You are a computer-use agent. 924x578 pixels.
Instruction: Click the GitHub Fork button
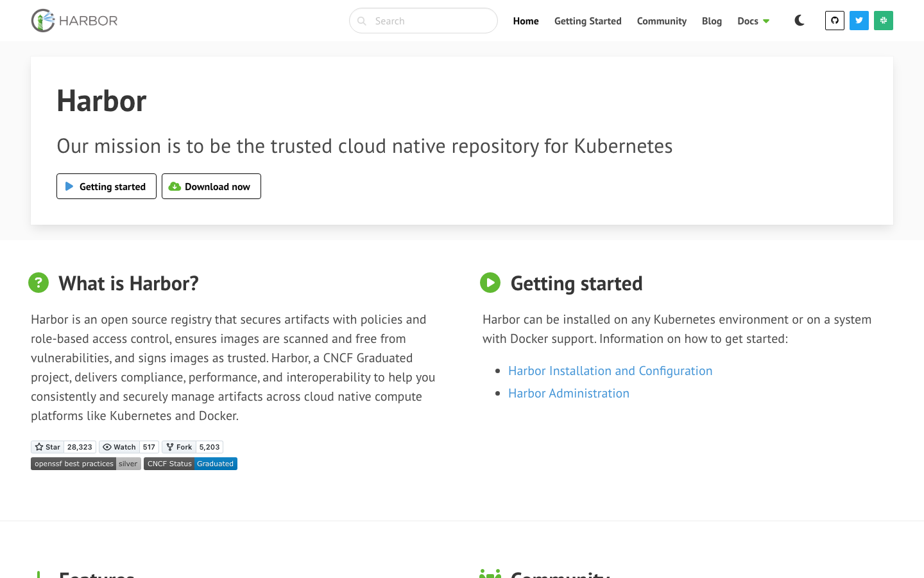(x=179, y=447)
